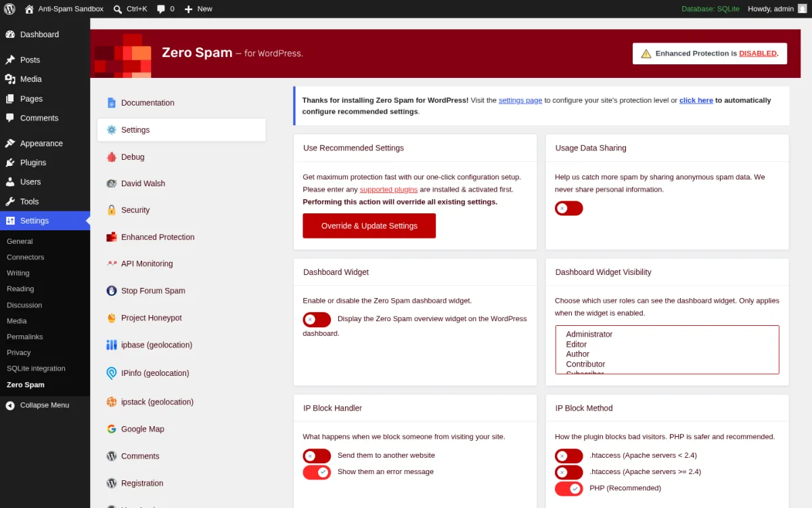Click the Ctrl+K search magnifier icon
Image resolution: width=812 pixels, height=508 pixels.
(118, 9)
